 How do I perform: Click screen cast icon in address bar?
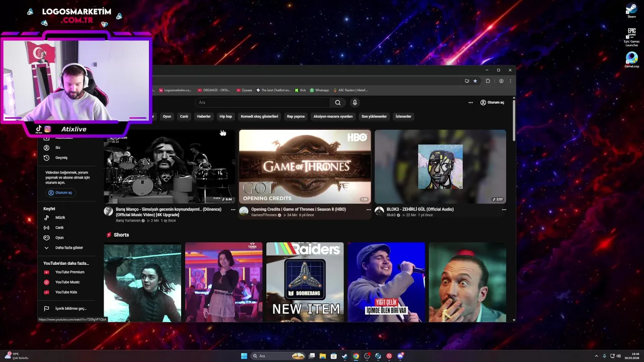pos(467,81)
